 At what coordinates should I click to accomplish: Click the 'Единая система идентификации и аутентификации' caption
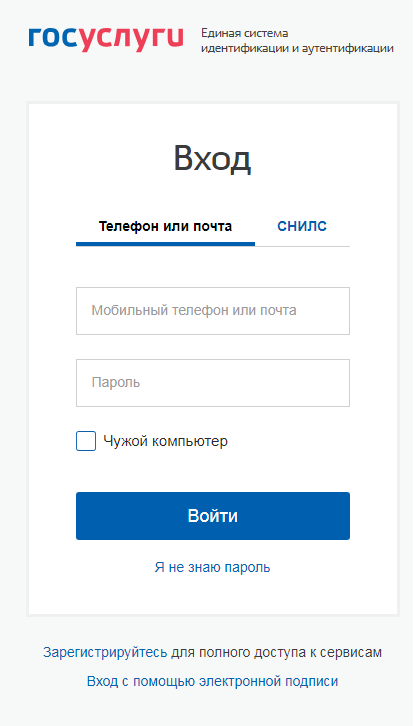[297, 41]
